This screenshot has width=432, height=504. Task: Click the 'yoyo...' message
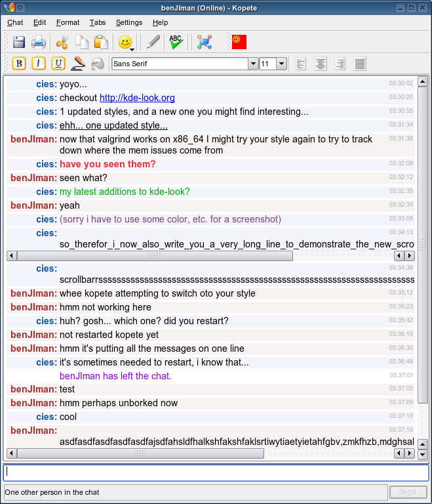73,84
